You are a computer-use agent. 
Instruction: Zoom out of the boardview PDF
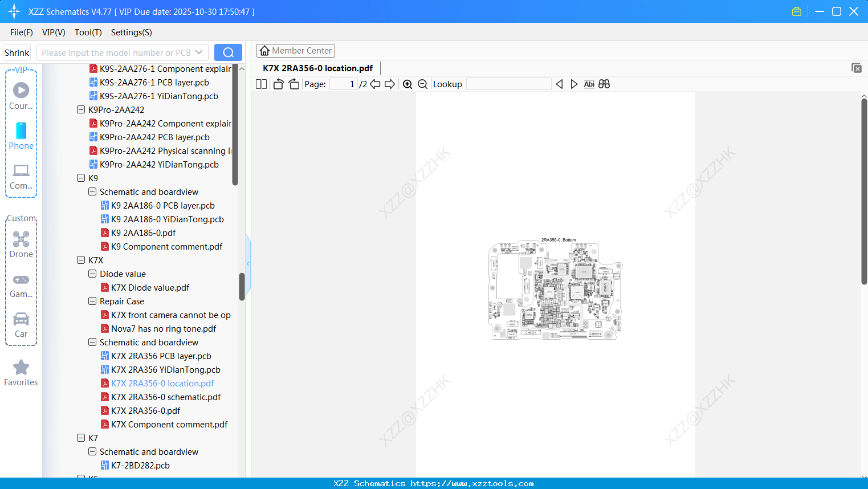tap(422, 84)
